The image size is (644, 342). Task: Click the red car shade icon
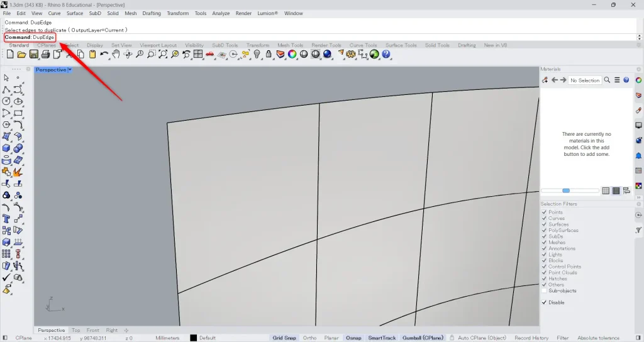[210, 54]
